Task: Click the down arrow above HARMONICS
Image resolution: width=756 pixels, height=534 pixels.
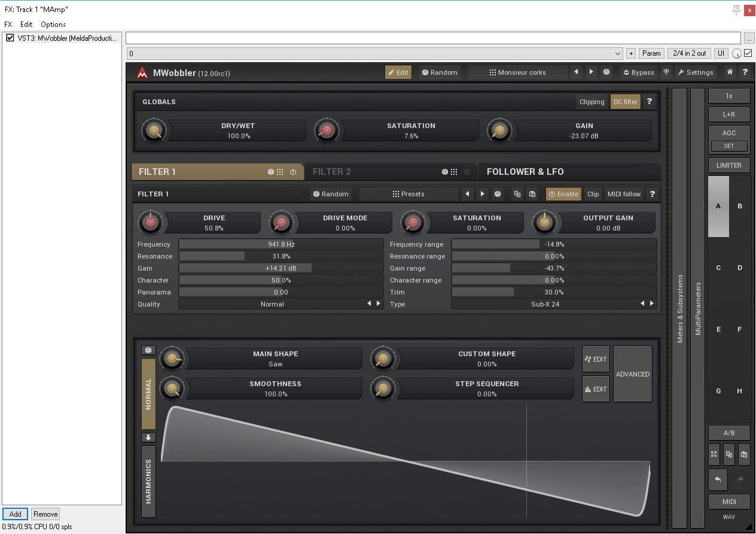Action: [x=148, y=438]
